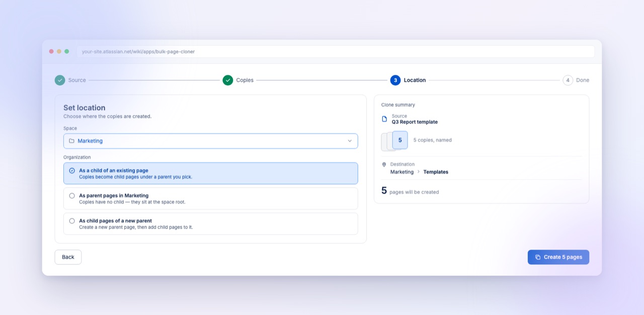Image resolution: width=644 pixels, height=315 pixels.
Task: Click Templates in the destination breadcrumb
Action: 436,172
